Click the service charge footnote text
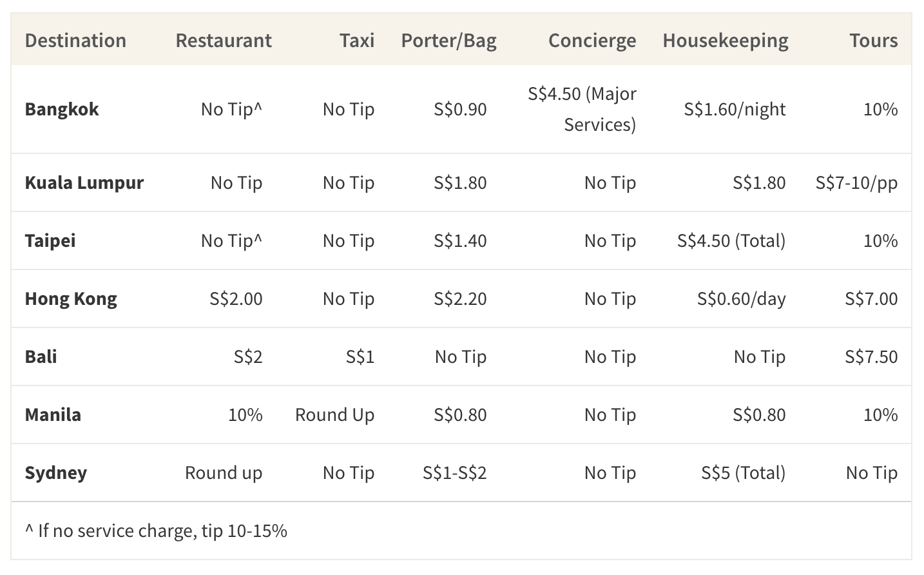Screen dimensions: 924x575 (x=156, y=531)
